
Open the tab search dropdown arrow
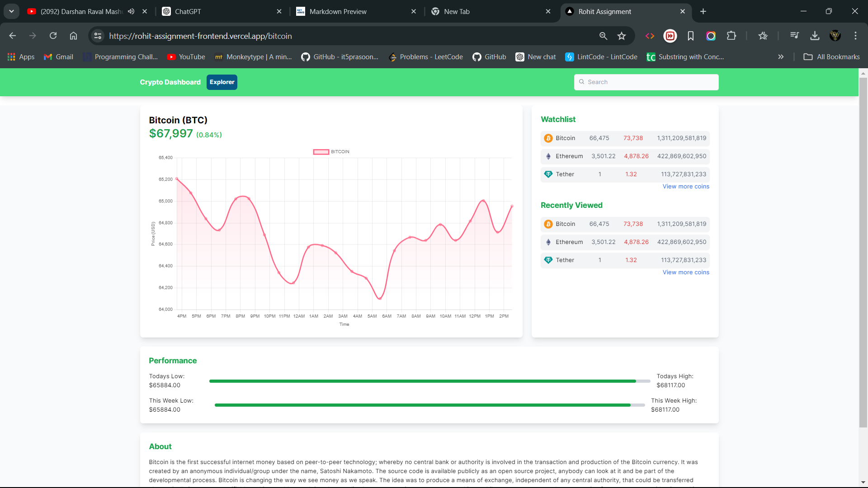(11, 11)
